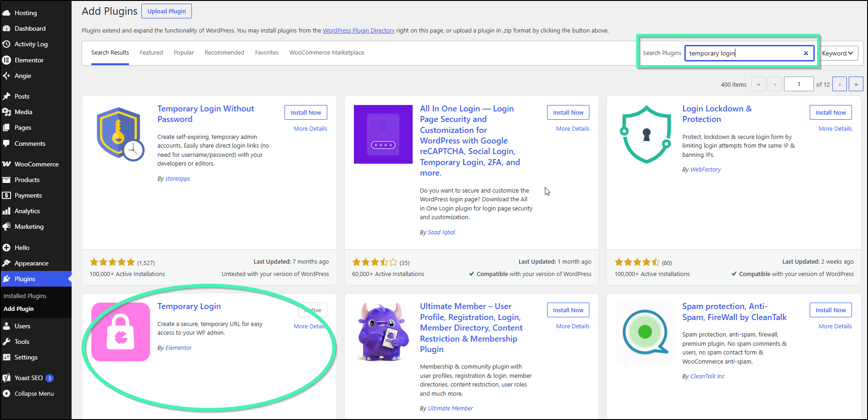Open the storeapps author link

(x=178, y=179)
